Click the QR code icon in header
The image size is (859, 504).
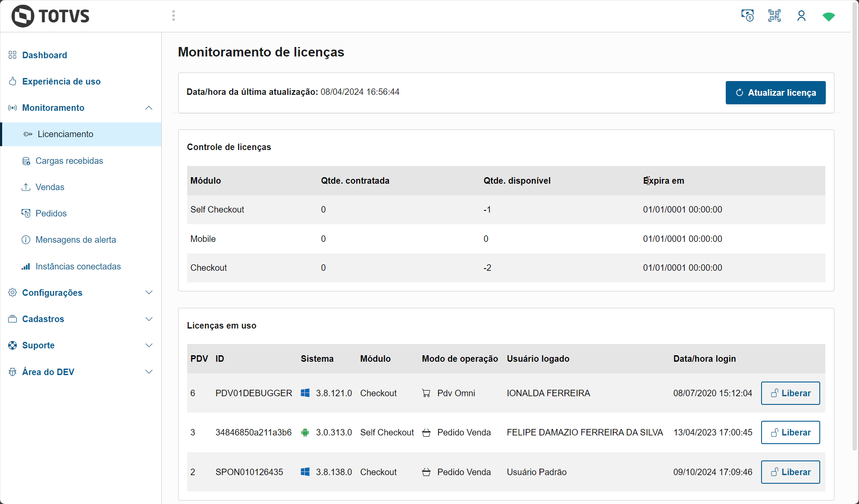[x=774, y=16]
